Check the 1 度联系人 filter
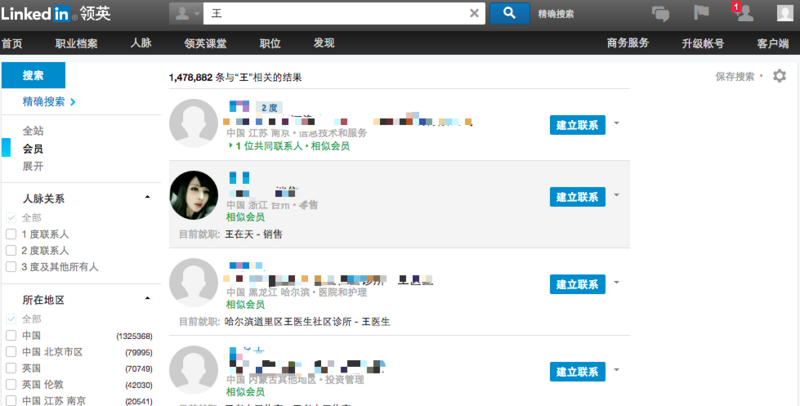 point(11,234)
